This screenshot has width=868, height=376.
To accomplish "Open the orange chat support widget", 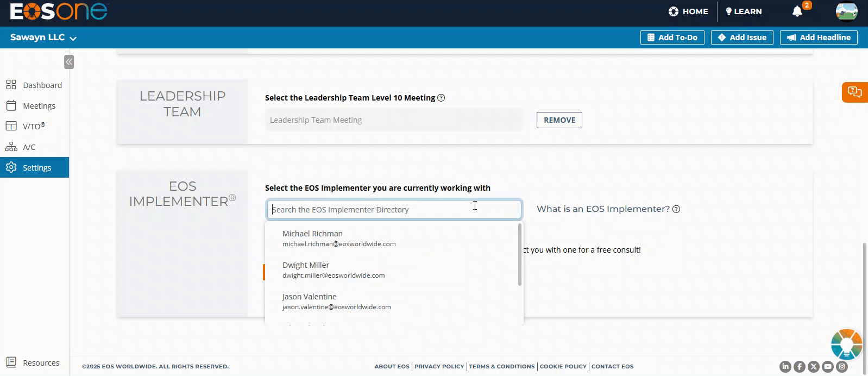I will (855, 92).
